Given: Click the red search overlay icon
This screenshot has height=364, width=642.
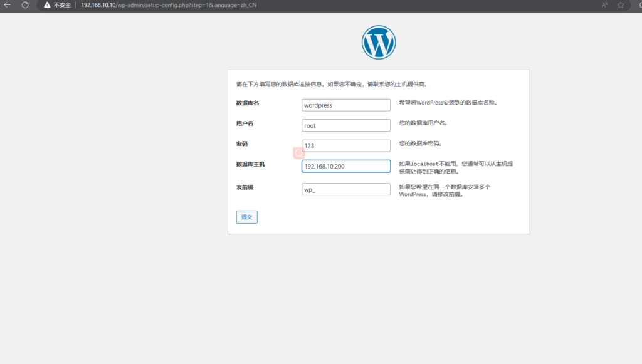Looking at the screenshot, I should pos(299,153).
